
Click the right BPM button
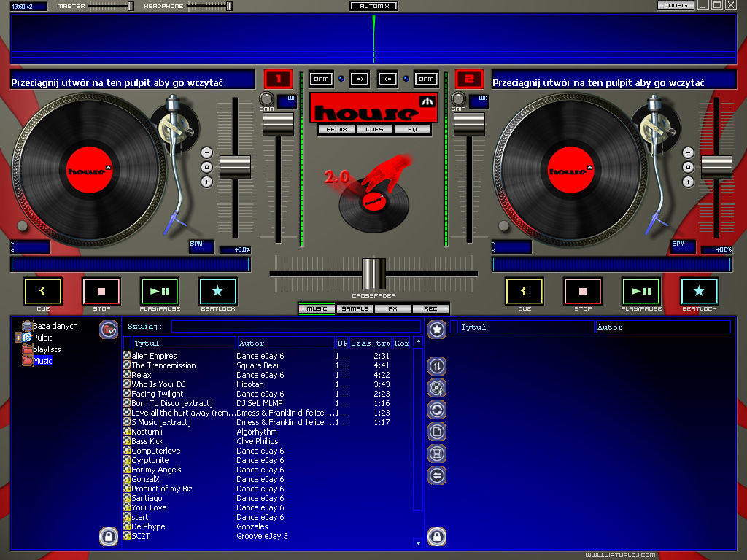coord(426,79)
